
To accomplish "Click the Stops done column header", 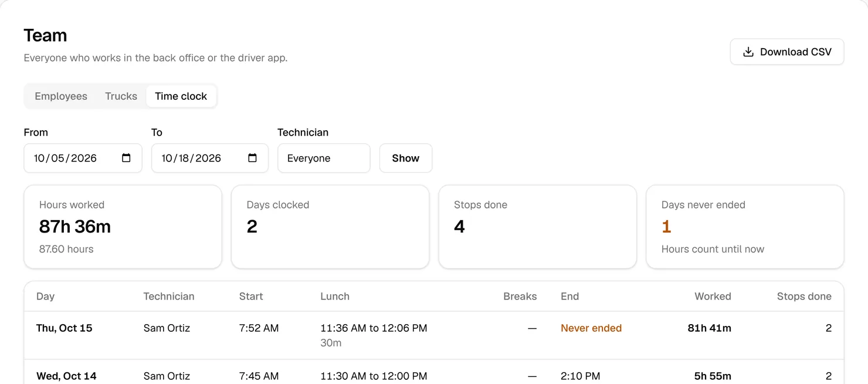I will coord(804,297).
